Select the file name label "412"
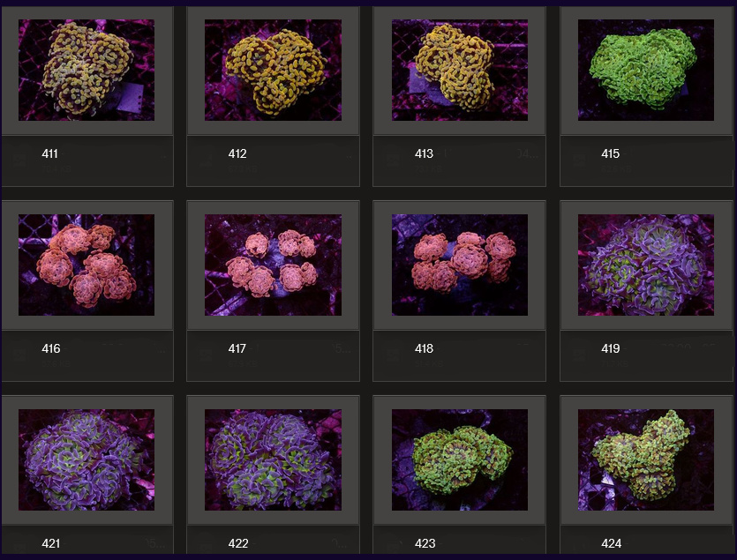737x560 pixels. coord(237,153)
